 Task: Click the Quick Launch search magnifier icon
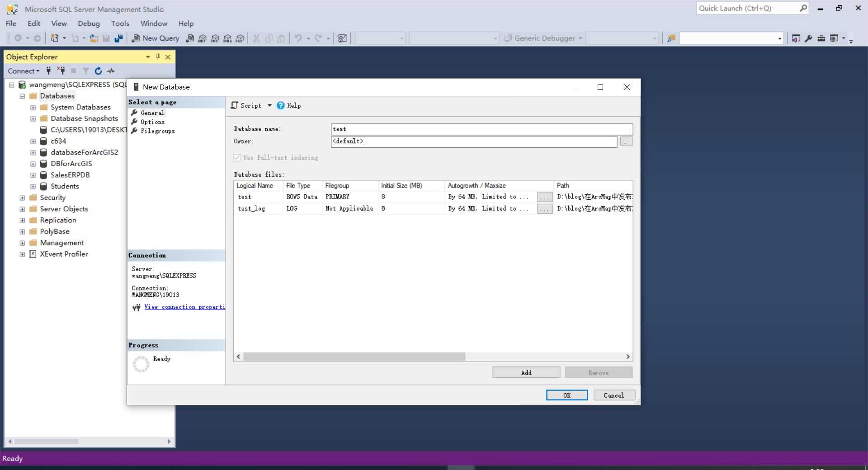click(803, 8)
